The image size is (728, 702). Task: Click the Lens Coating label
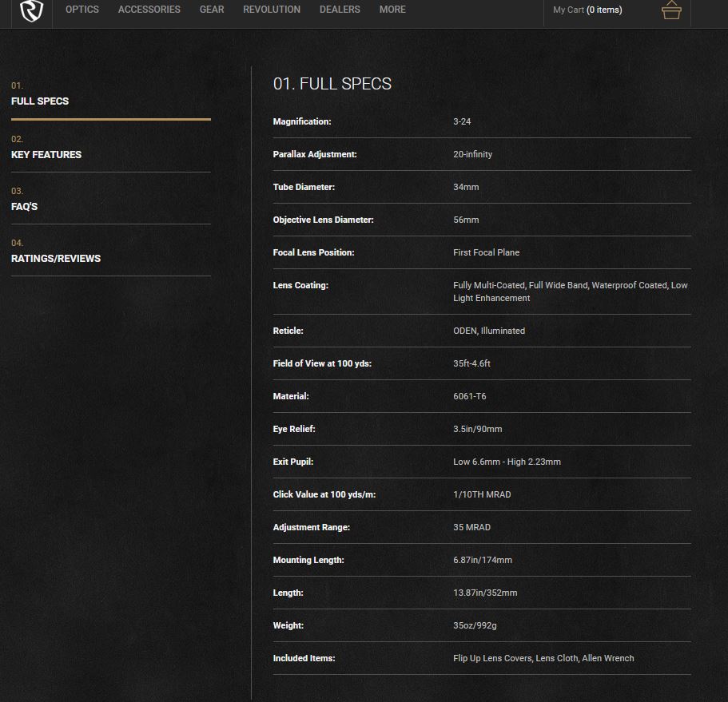coord(300,285)
